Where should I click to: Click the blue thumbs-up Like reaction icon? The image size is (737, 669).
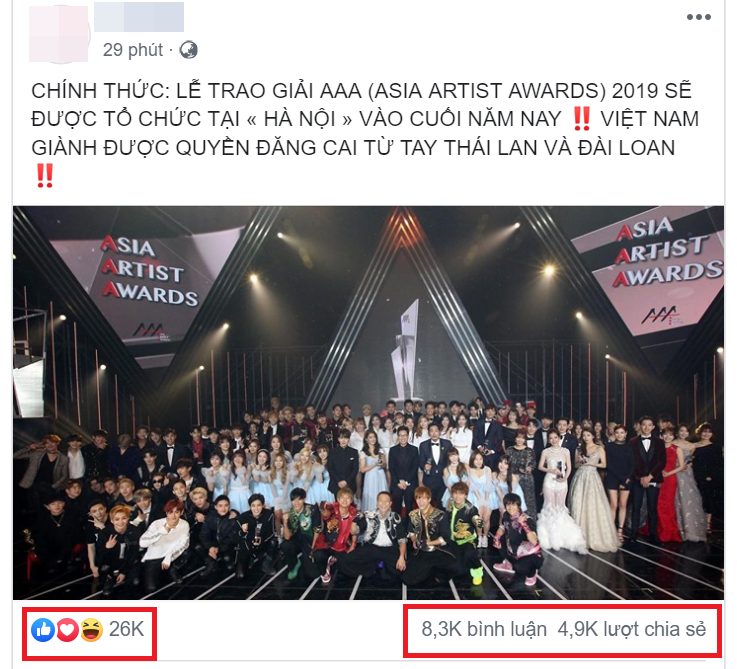tap(43, 630)
